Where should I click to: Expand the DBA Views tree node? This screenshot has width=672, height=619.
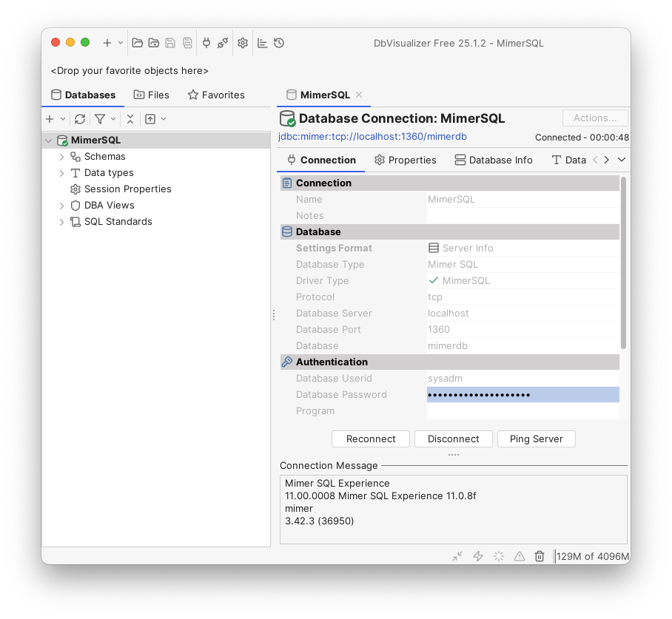[62, 205]
